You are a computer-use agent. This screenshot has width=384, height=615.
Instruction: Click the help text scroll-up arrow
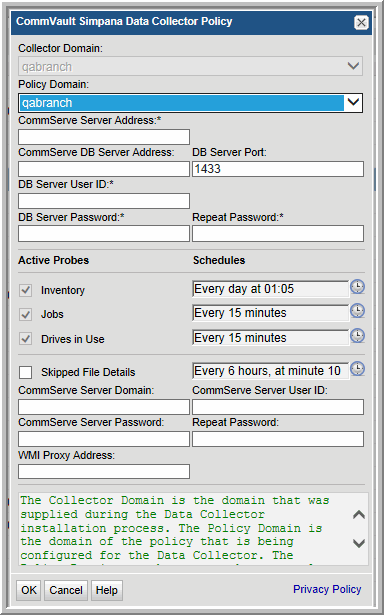(359, 515)
